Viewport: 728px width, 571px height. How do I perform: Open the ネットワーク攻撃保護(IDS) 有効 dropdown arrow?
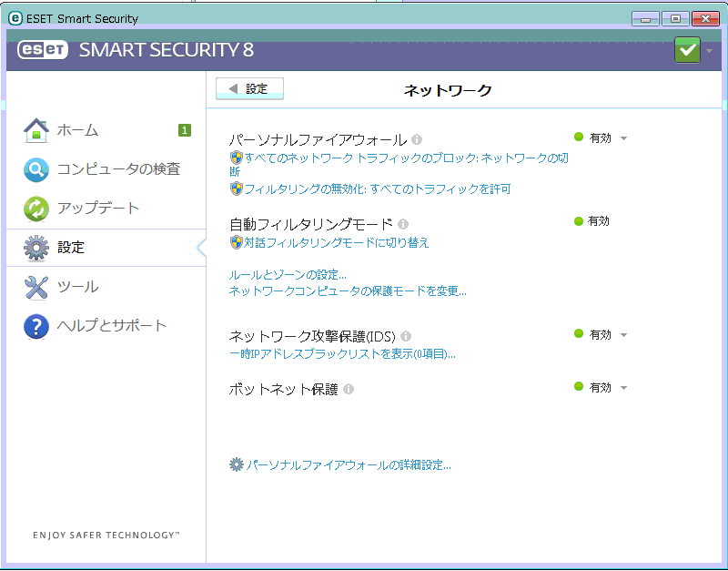point(624,335)
